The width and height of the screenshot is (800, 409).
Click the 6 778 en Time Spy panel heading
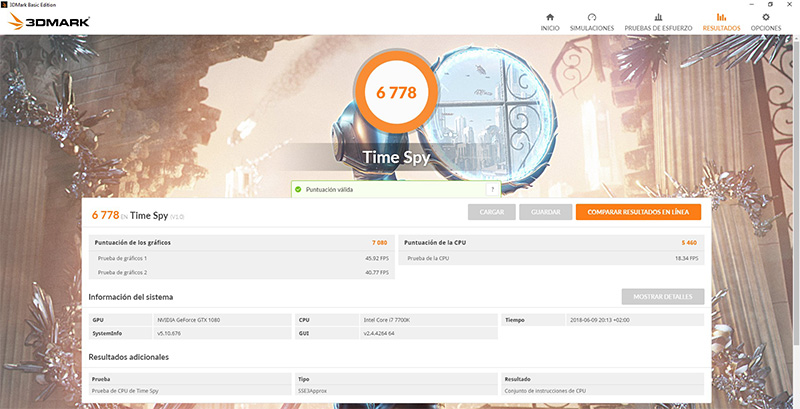click(x=138, y=215)
